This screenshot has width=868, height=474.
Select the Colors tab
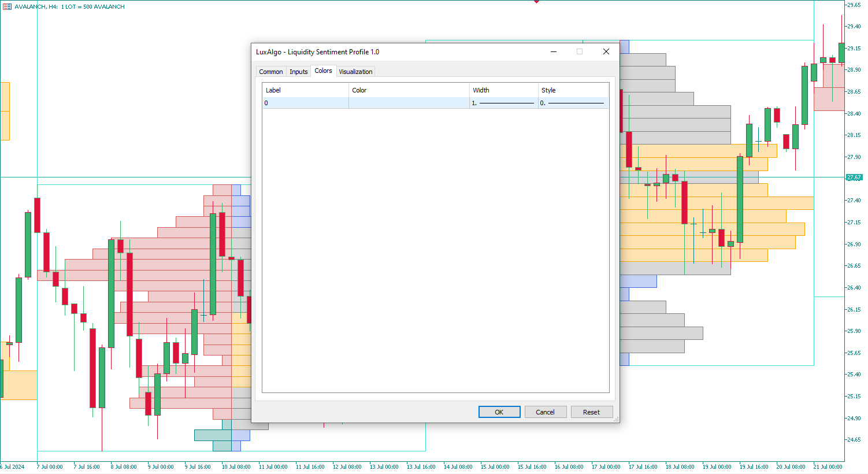coord(323,71)
